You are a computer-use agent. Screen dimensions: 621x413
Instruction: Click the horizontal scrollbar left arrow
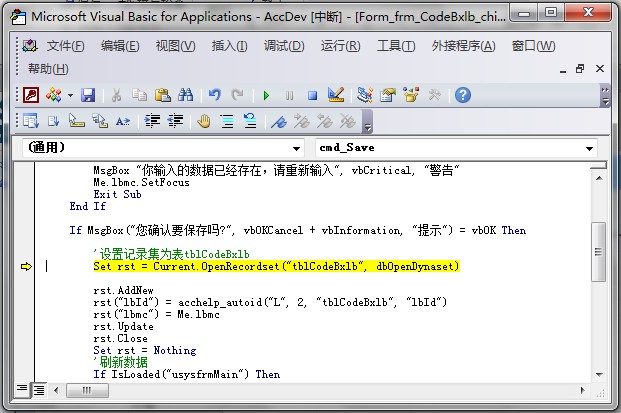point(56,390)
